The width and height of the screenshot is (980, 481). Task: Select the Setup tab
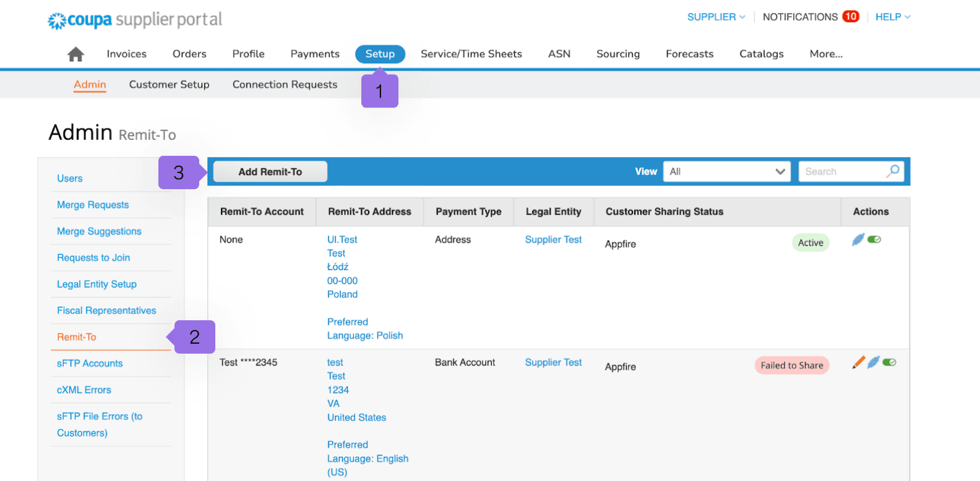pos(380,54)
